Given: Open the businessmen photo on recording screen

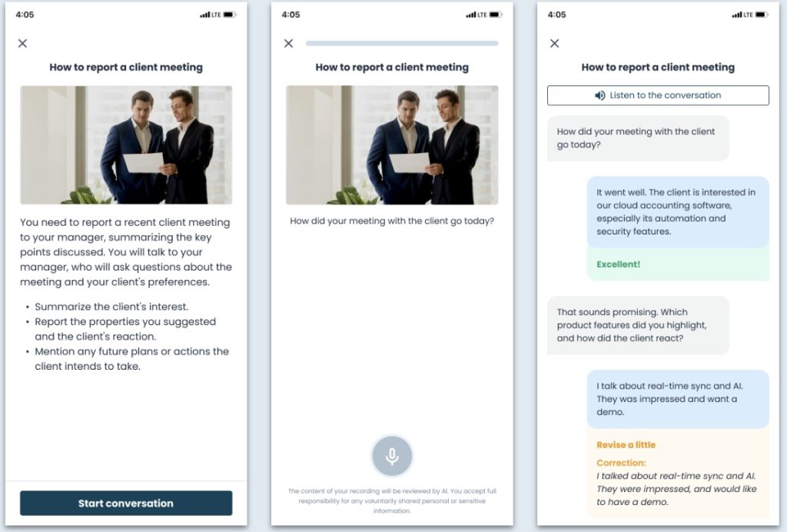Looking at the screenshot, I should (392, 145).
